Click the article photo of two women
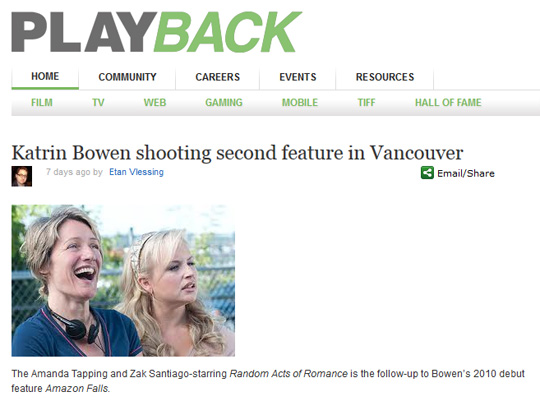 click(x=123, y=280)
